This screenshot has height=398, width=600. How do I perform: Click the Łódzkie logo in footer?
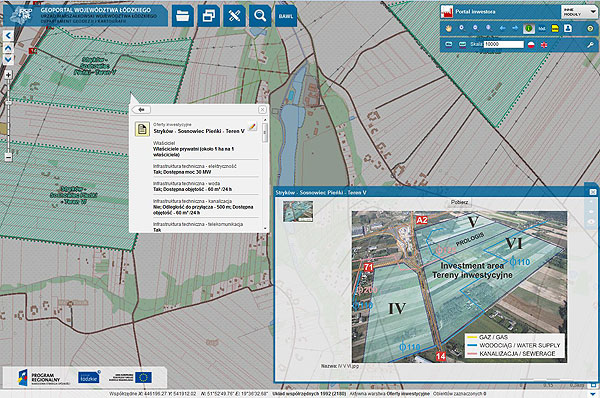pyautogui.click(x=89, y=377)
